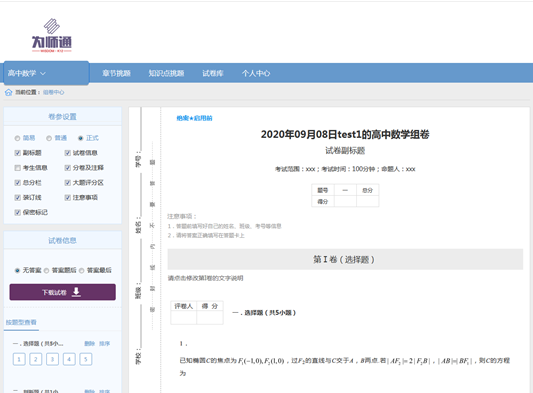Toggle the 保密标记 checkbox
Screen dimensions: 533x393
pyautogui.click(x=18, y=212)
